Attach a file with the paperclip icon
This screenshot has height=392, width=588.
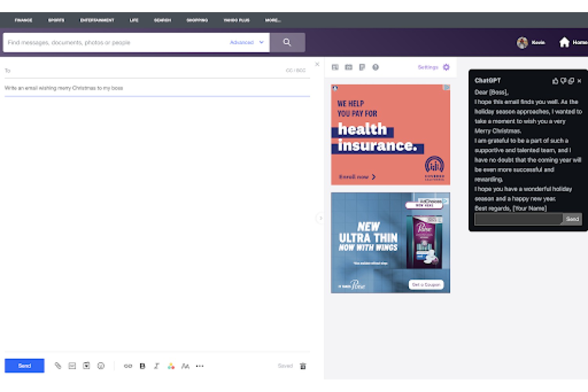(58, 366)
